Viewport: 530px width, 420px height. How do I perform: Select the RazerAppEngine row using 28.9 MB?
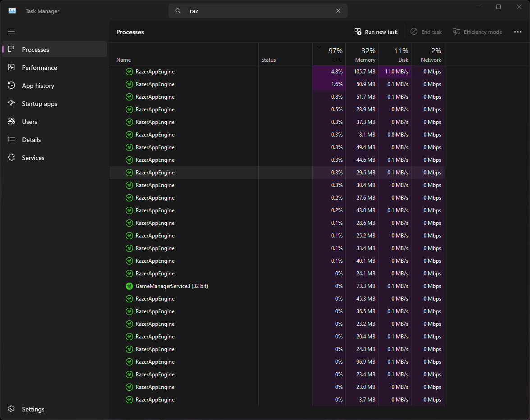(x=277, y=110)
